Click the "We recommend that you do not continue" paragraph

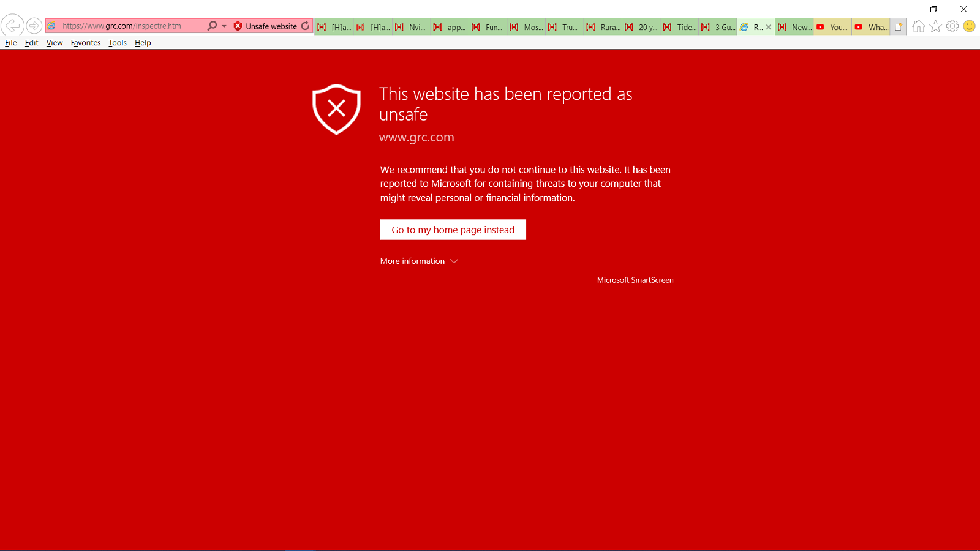point(526,184)
